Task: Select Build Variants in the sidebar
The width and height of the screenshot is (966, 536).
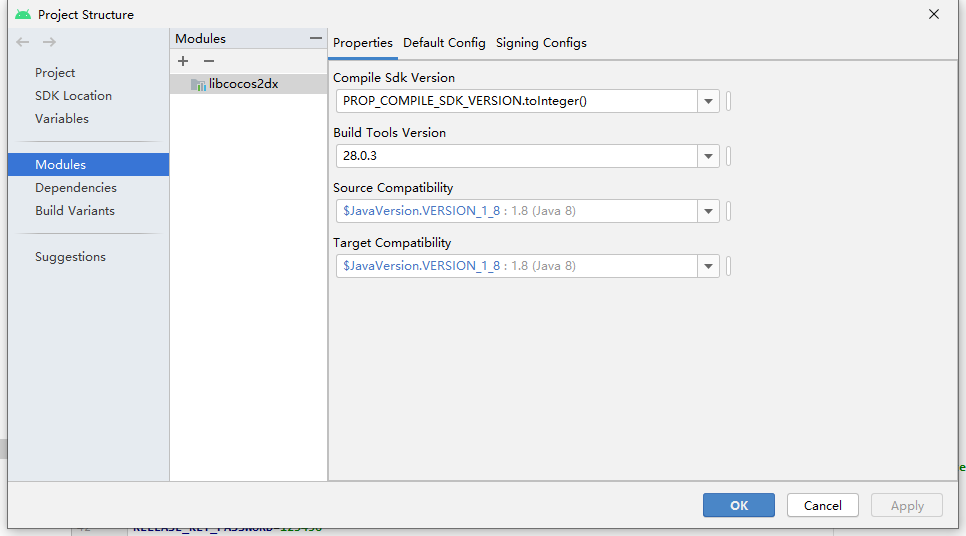Action: tap(75, 211)
